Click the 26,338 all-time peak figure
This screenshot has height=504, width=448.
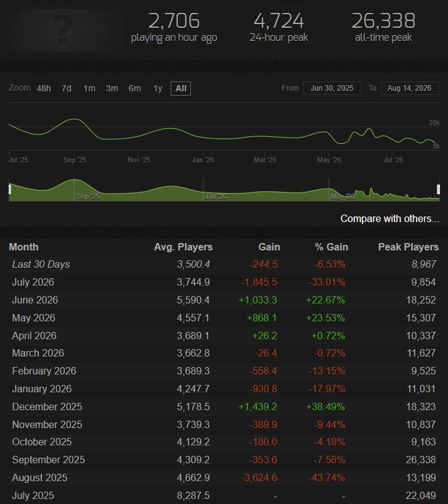pyautogui.click(x=383, y=21)
